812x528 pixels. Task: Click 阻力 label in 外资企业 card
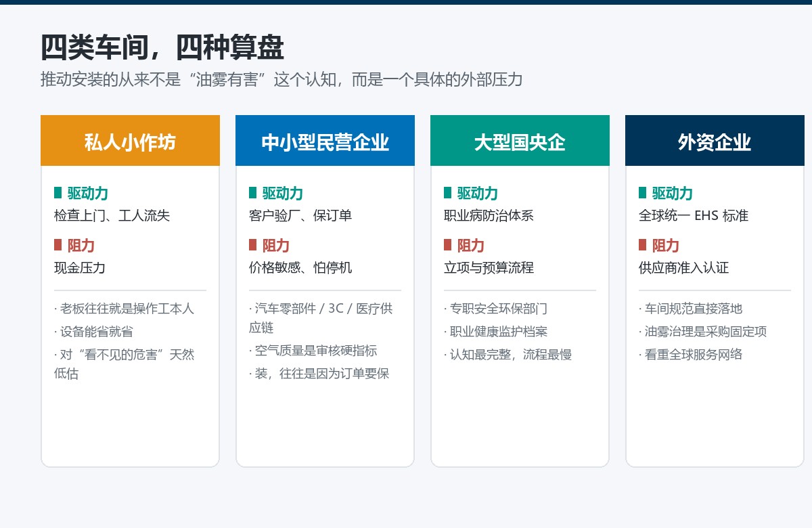pyautogui.click(x=666, y=245)
